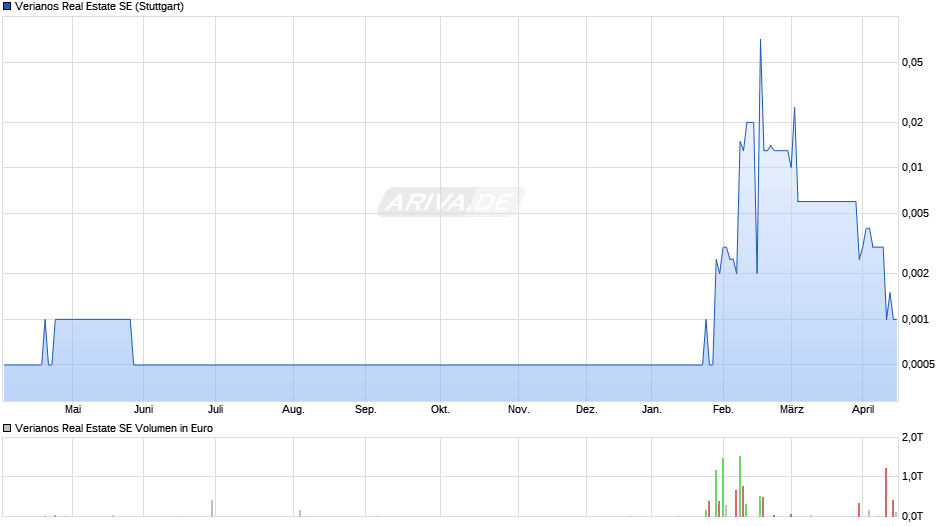Click the 0,0T volume axis value
The width and height of the screenshot is (940, 526).
[x=912, y=516]
